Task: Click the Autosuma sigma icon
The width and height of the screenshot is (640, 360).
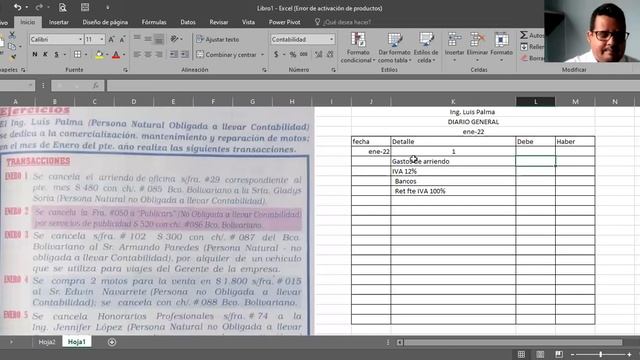Action: [524, 35]
